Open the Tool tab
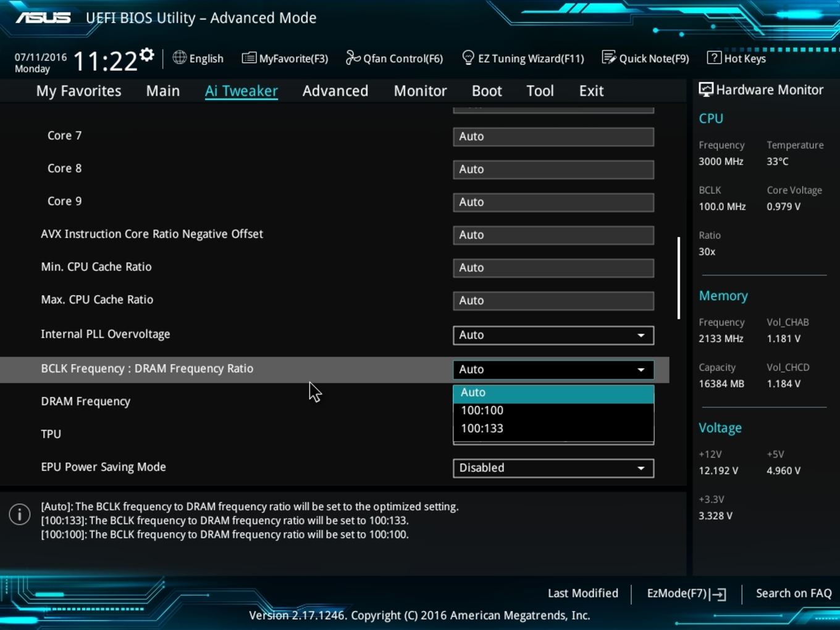This screenshot has width=840, height=630. pos(540,91)
